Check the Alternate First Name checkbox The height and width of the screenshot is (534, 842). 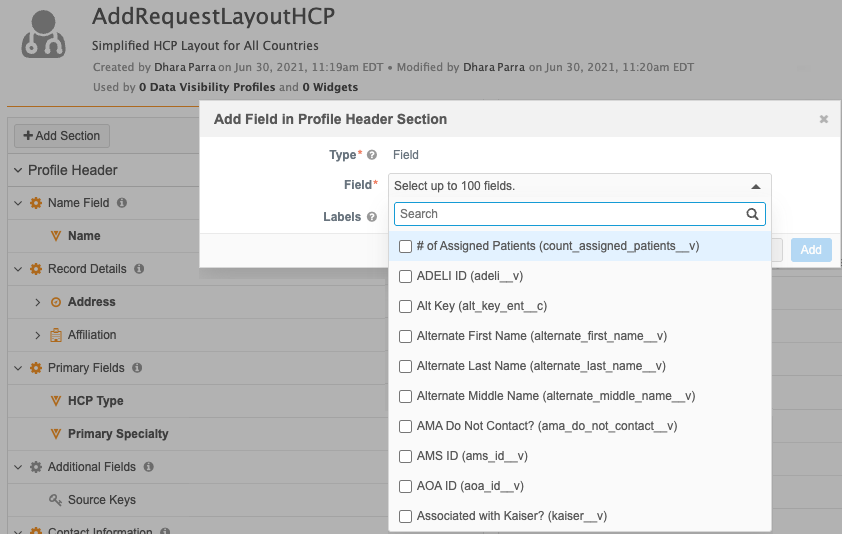tap(405, 336)
